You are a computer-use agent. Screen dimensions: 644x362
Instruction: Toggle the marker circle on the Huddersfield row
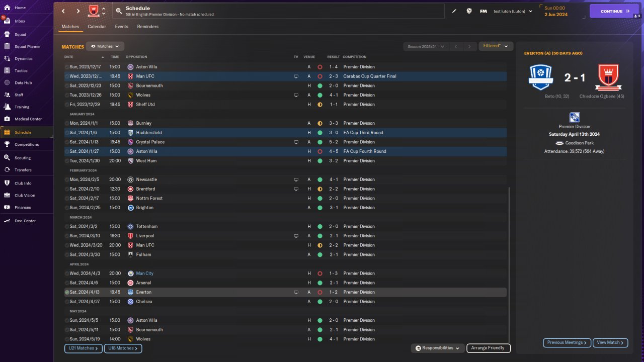[x=67, y=133]
